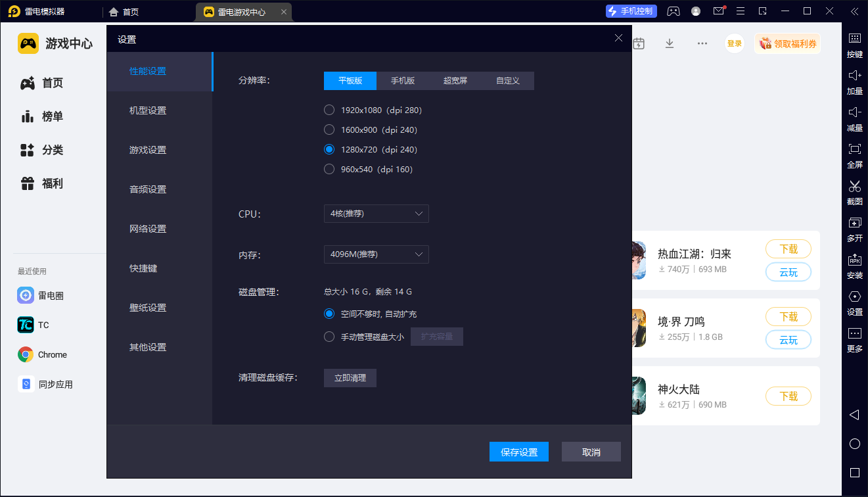Select resolution 1600x900 (dpi 240)

(371, 130)
